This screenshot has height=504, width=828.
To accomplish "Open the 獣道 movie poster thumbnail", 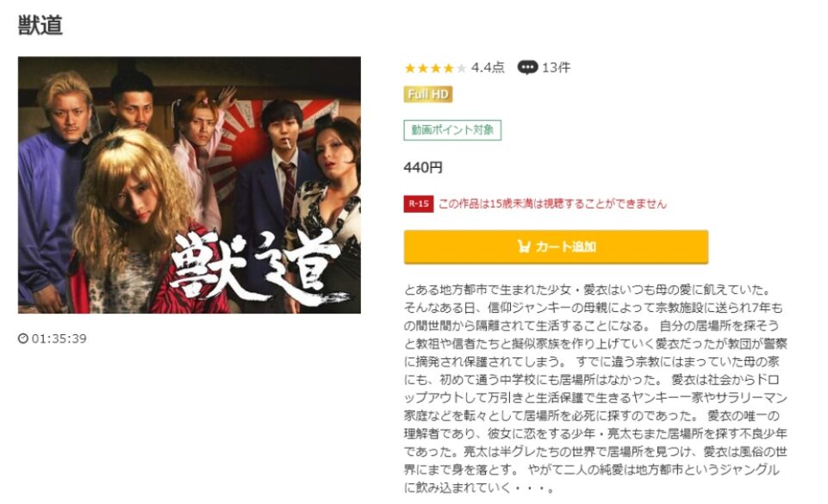I will tap(189, 184).
